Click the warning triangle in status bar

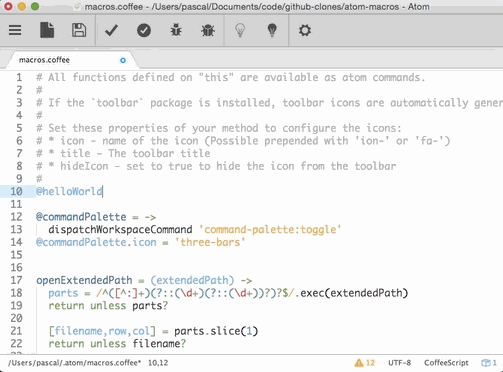[359, 363]
